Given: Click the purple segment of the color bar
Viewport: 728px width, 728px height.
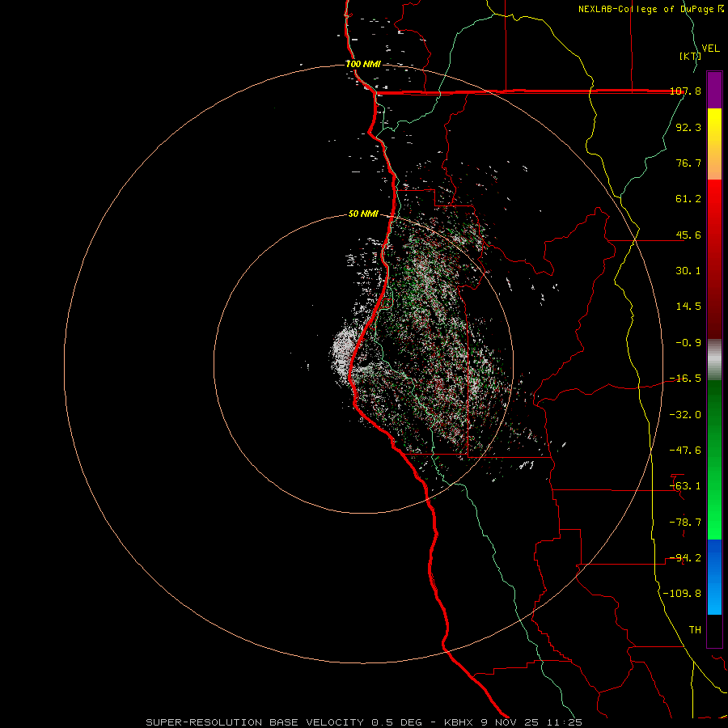Looking at the screenshot, I should [714, 90].
